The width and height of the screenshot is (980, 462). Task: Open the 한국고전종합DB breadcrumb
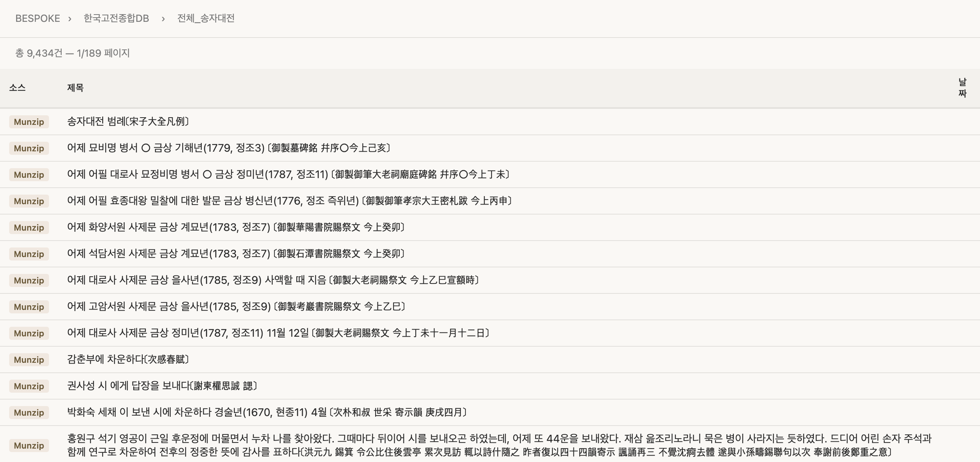coord(115,18)
